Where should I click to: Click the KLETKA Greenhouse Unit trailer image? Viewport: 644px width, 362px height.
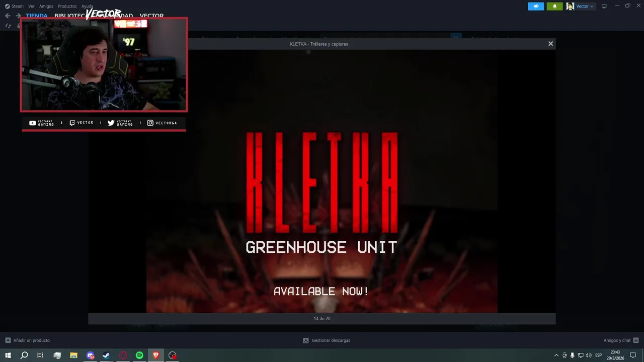(321, 181)
